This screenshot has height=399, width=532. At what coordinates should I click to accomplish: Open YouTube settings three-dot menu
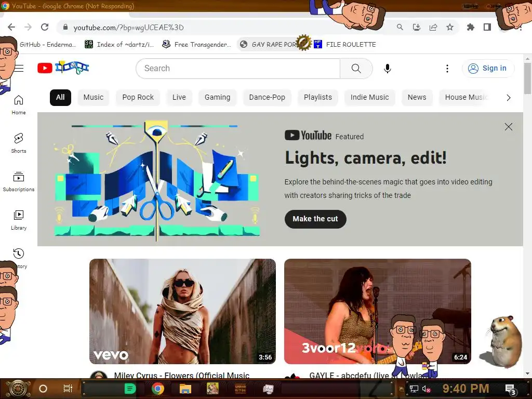[x=447, y=68]
